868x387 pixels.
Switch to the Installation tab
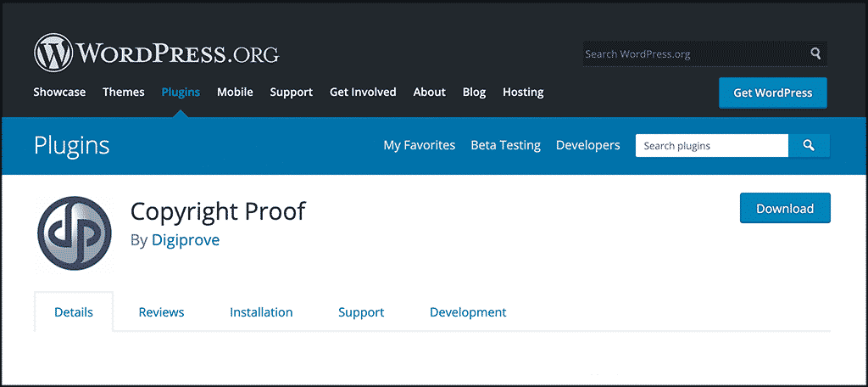tap(261, 312)
